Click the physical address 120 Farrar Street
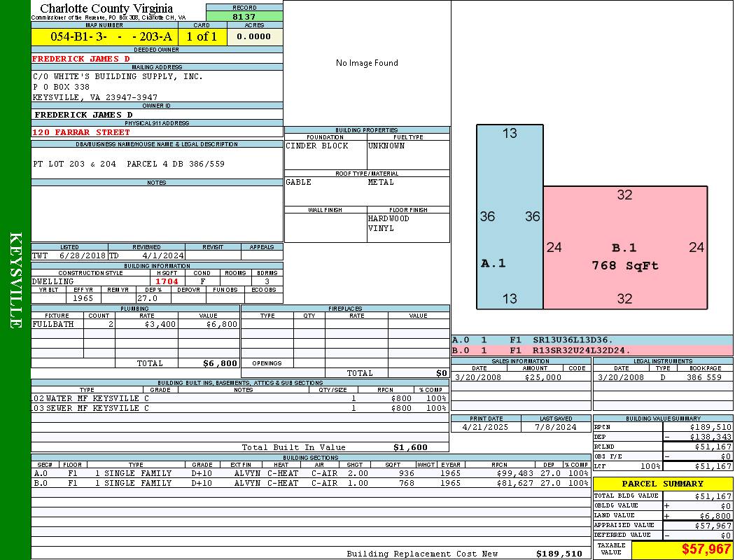The image size is (735, 560). 81,132
